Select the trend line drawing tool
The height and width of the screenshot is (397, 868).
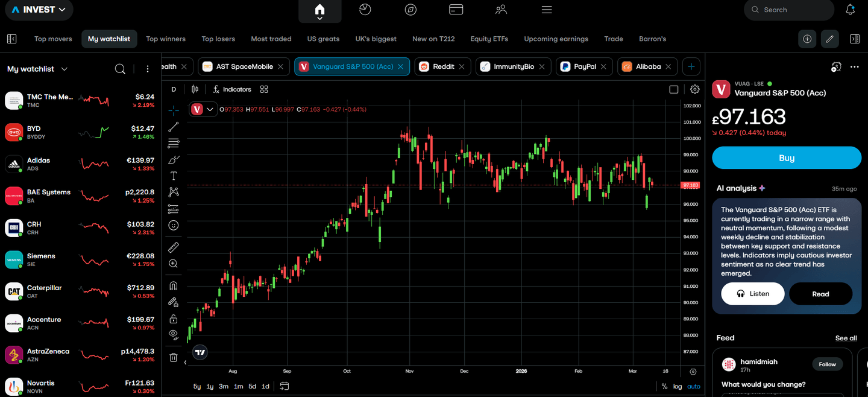point(174,127)
